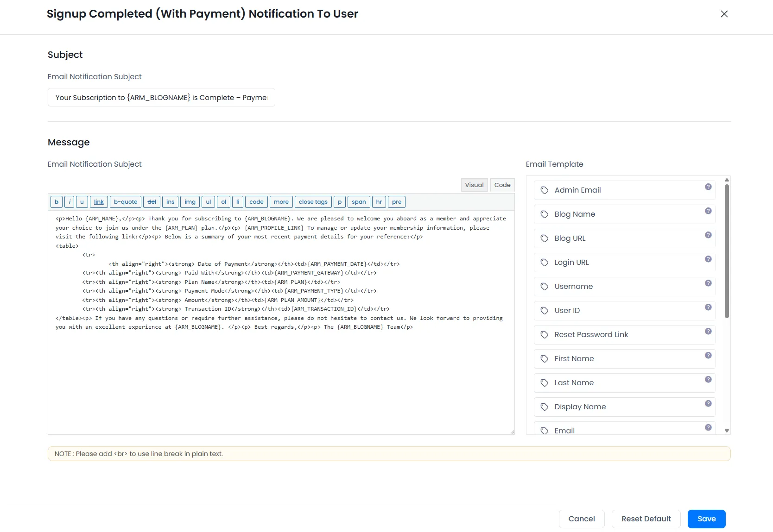The width and height of the screenshot is (773, 532).
Task: Insert strikethrough text with del
Action: point(152,201)
